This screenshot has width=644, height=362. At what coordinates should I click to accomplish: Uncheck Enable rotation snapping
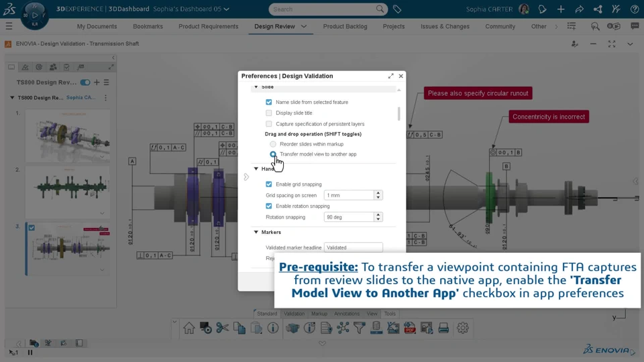click(268, 206)
